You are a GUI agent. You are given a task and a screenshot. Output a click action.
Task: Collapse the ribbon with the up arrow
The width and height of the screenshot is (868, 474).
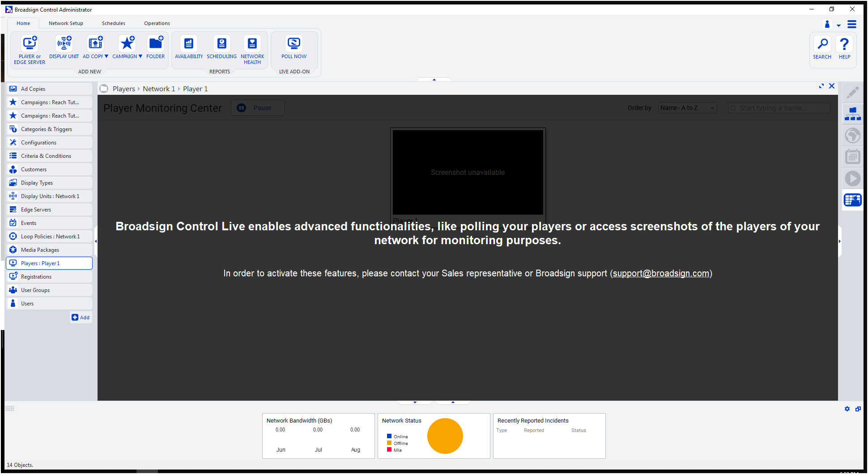[434, 80]
